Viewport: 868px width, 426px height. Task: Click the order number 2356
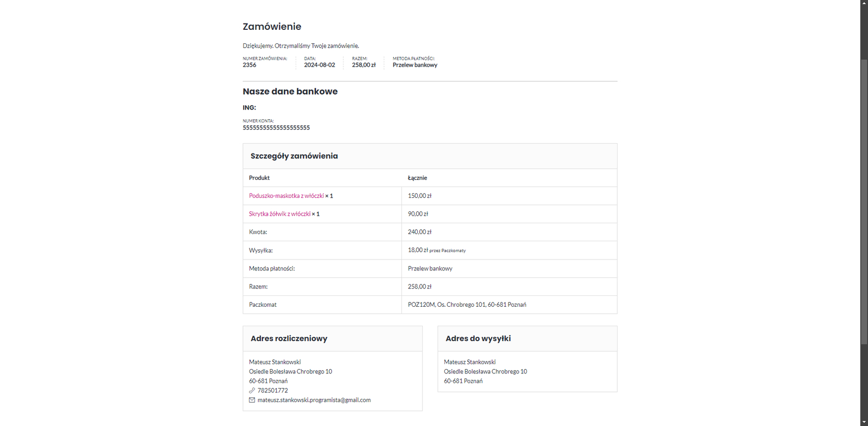250,65
